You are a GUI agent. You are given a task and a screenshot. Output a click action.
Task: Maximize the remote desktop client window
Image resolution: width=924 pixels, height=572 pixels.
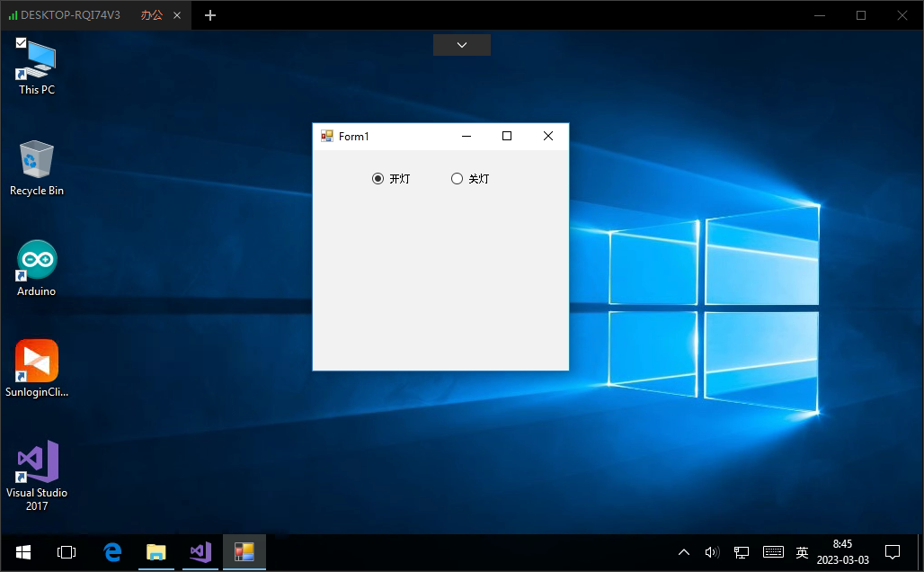[861, 15]
